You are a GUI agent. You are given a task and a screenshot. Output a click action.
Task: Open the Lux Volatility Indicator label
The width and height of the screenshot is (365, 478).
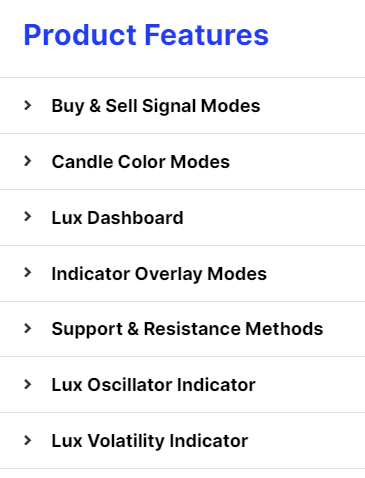(x=150, y=441)
